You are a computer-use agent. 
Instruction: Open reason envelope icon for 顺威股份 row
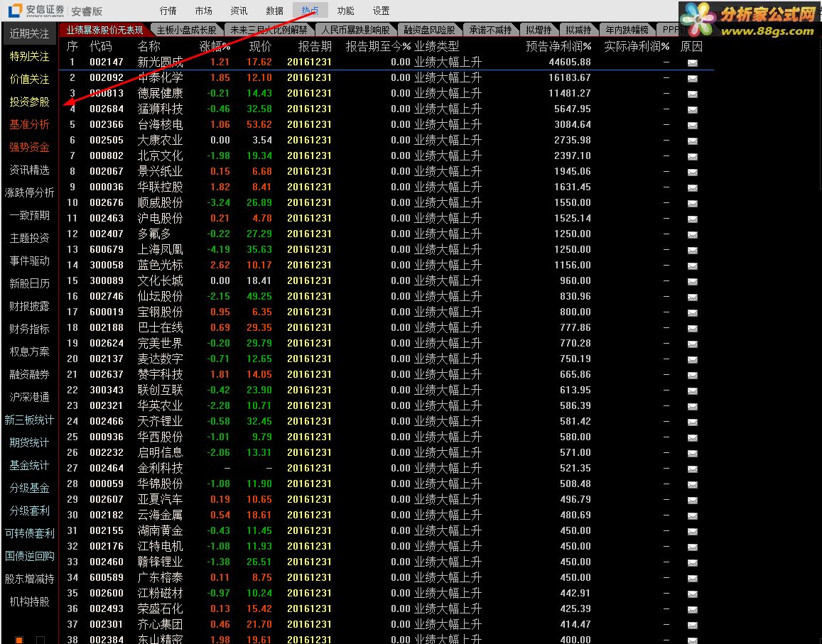tap(693, 203)
